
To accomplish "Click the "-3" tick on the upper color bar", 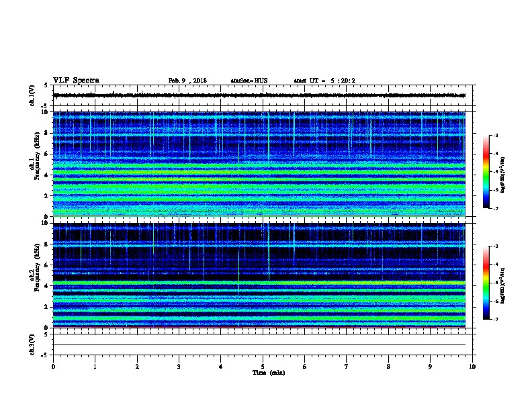I will pyautogui.click(x=495, y=135).
